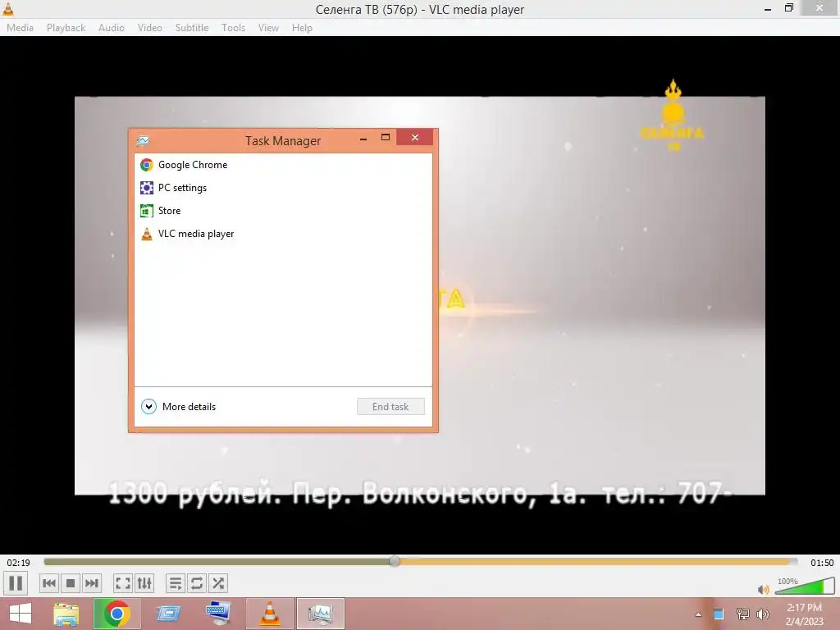The image size is (840, 630).
Task: Show hidden system tray icons
Action: coord(698,614)
